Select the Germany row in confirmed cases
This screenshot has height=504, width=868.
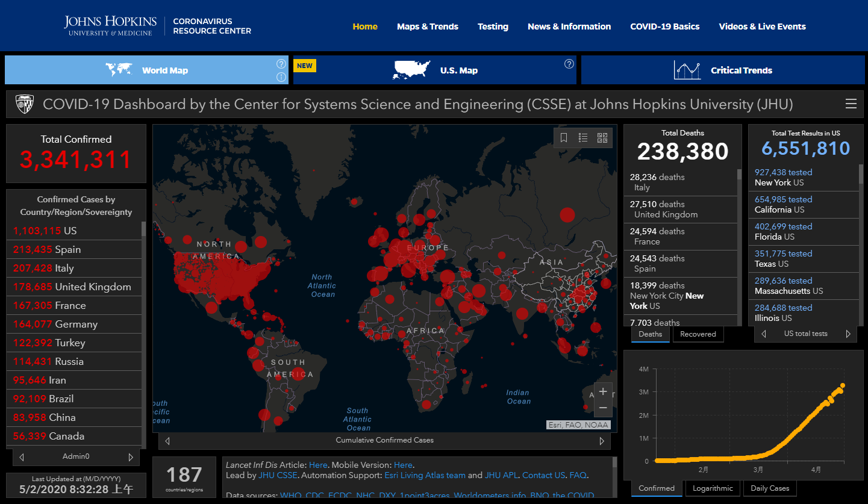point(75,324)
